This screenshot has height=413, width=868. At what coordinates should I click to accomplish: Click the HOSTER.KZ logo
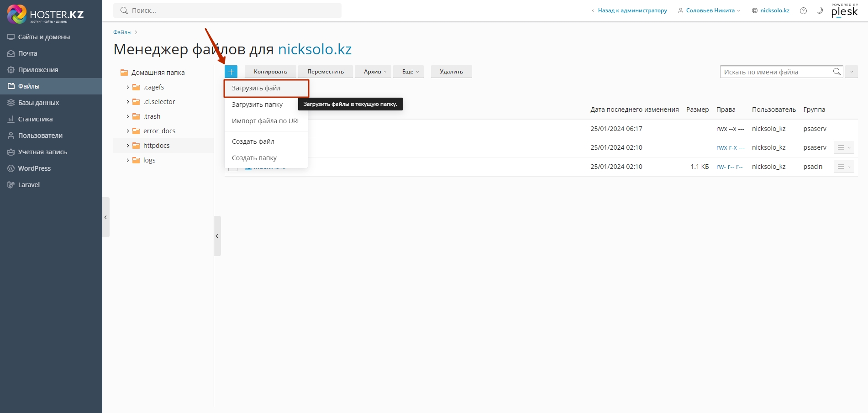pos(46,14)
